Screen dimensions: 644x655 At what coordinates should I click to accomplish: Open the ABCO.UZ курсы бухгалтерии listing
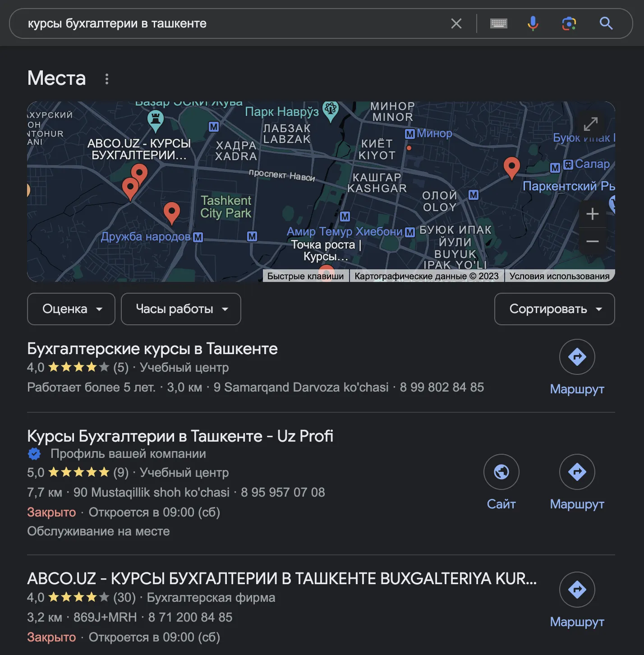[282, 578]
